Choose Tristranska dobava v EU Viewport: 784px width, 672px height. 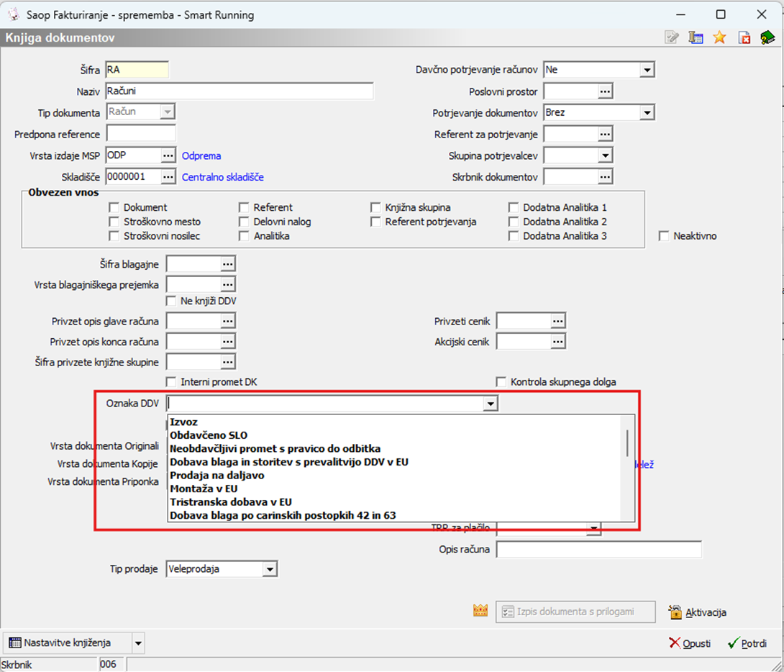pos(395,502)
